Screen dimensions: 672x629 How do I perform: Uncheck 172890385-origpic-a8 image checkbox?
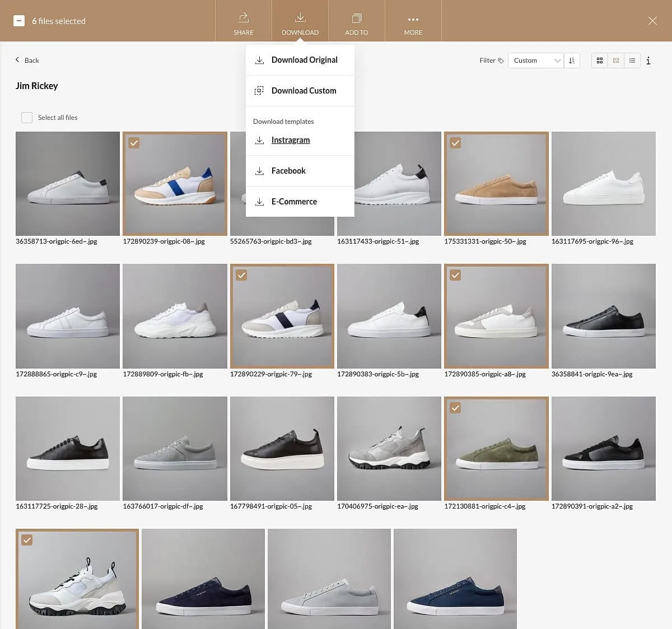pyautogui.click(x=455, y=275)
